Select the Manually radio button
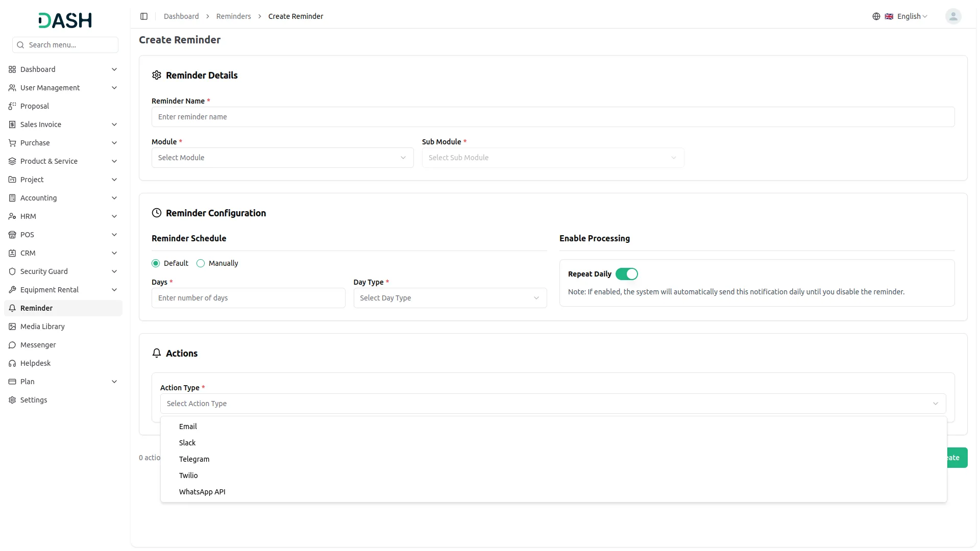Viewport: 980px width, 551px height. [201, 263]
